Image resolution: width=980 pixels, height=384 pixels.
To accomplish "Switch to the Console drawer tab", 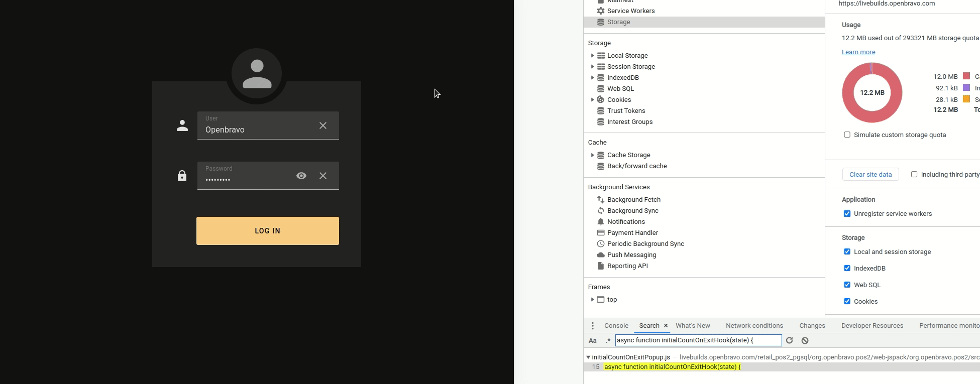I will coord(616,326).
